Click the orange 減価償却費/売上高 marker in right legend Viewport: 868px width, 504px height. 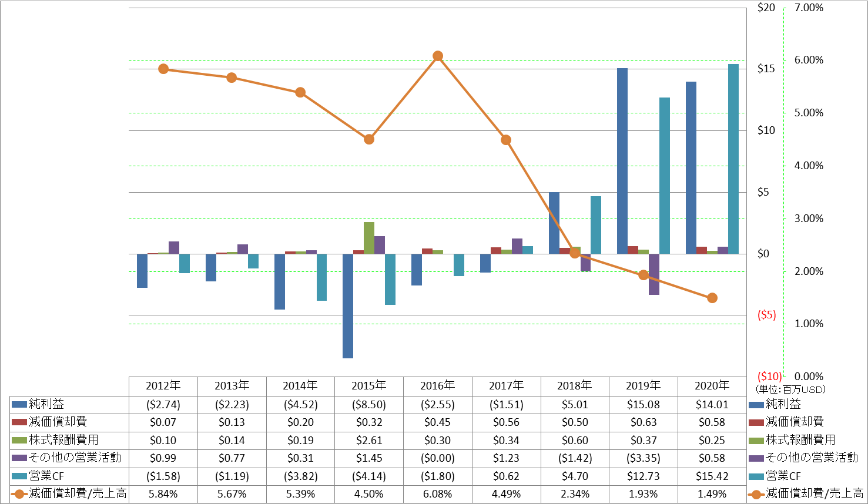pyautogui.click(x=756, y=494)
